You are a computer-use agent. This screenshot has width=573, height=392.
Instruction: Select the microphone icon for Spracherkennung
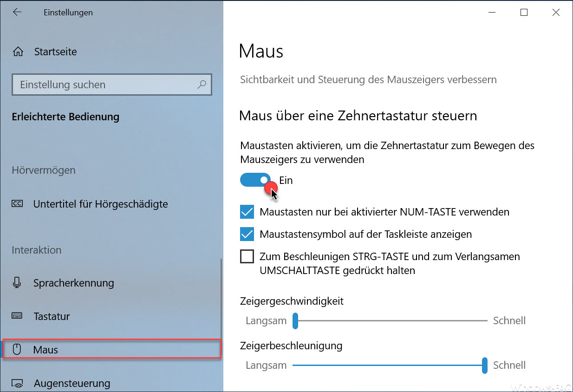tap(18, 283)
